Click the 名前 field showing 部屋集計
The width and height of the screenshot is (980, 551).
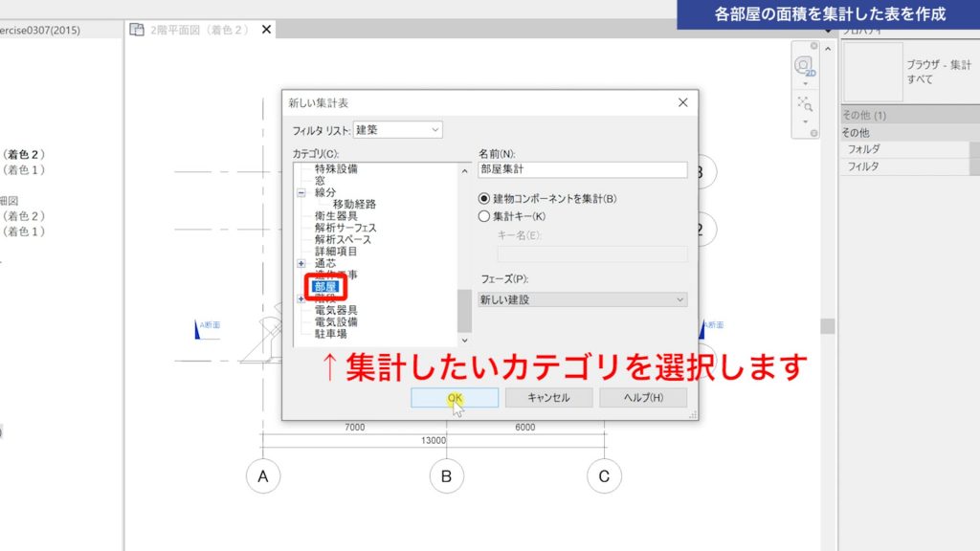[x=581, y=168]
